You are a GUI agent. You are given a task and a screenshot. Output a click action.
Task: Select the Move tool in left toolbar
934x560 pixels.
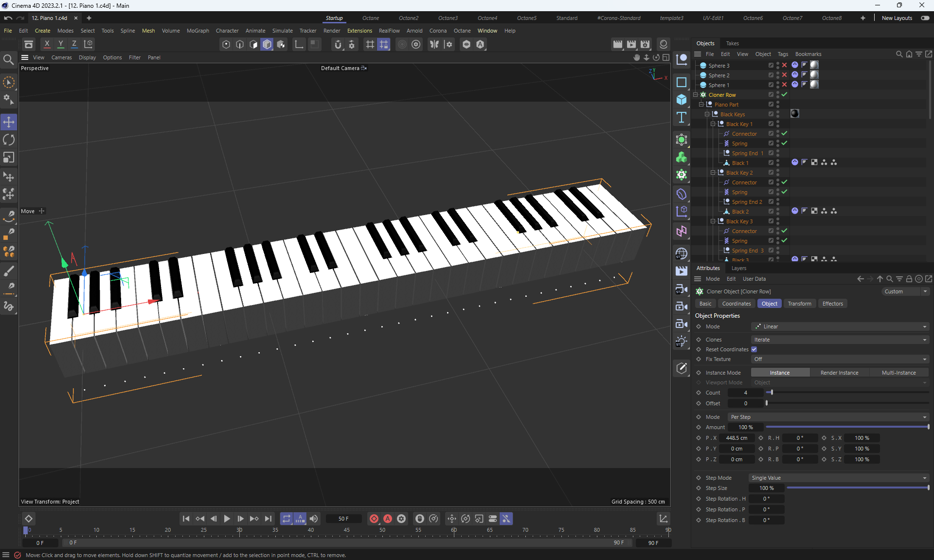pyautogui.click(x=9, y=122)
